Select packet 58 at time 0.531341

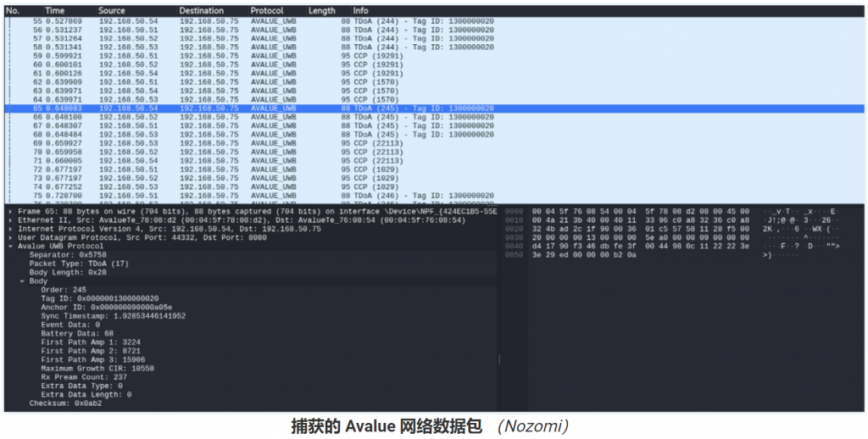pyautogui.click(x=435, y=47)
